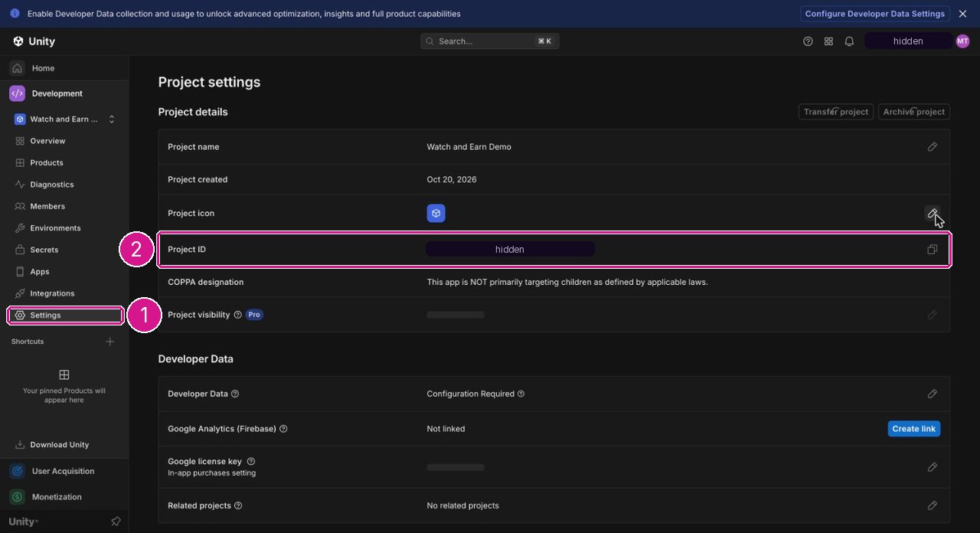Click the 'Not linked' Firebase status
The height and width of the screenshot is (533, 980).
click(x=446, y=429)
